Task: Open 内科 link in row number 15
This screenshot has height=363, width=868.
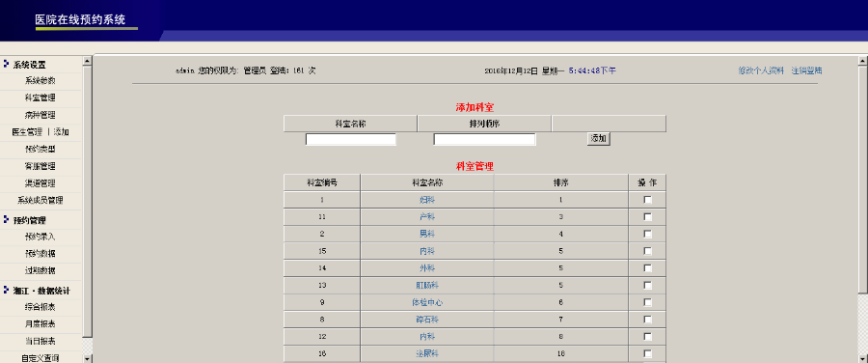Action: point(427,252)
